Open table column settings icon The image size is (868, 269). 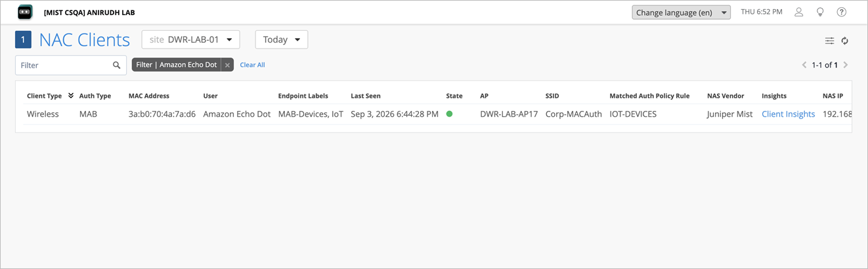830,41
